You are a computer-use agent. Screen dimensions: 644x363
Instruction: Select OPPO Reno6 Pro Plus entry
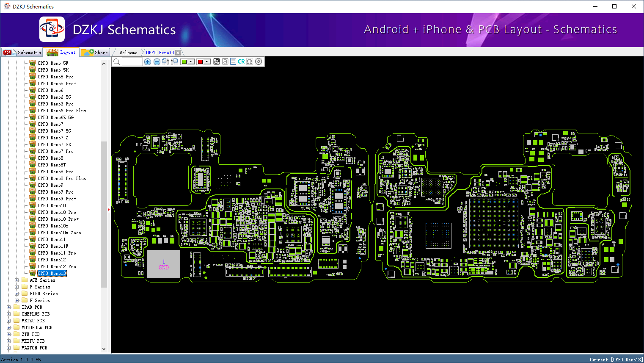click(x=62, y=111)
